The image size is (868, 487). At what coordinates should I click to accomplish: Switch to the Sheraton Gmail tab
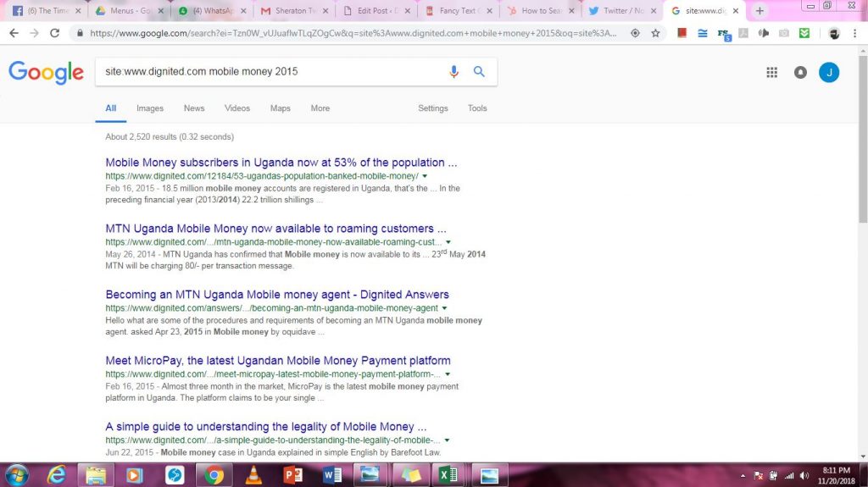[x=294, y=10]
